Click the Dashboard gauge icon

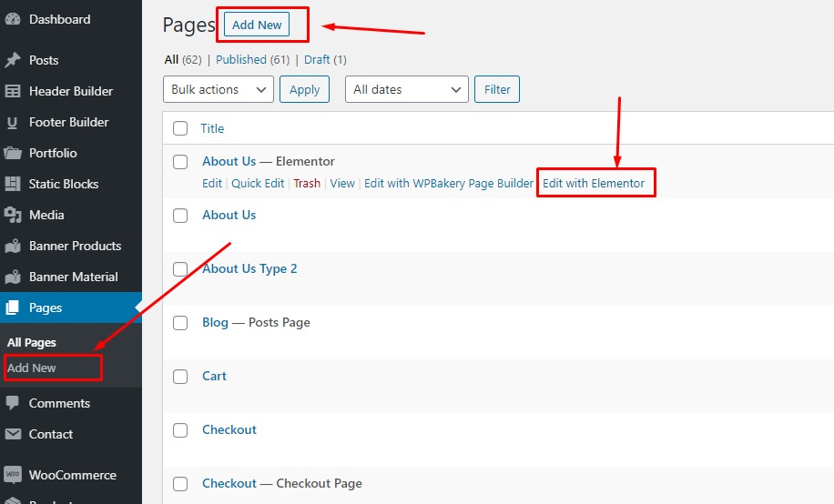[13, 19]
